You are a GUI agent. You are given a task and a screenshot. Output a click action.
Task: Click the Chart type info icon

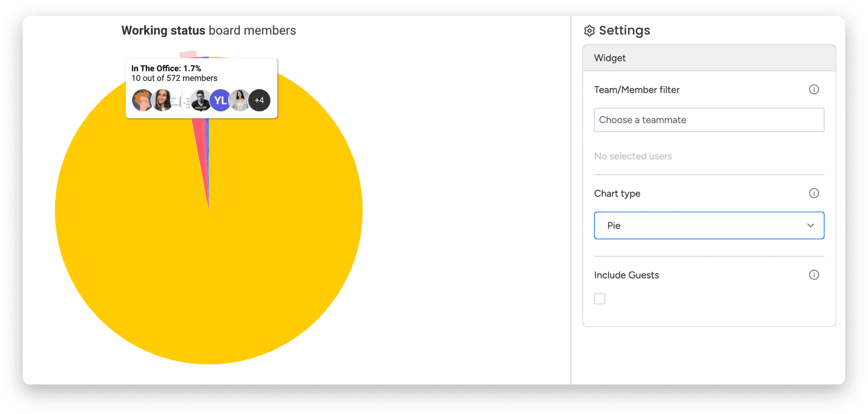pyautogui.click(x=814, y=193)
